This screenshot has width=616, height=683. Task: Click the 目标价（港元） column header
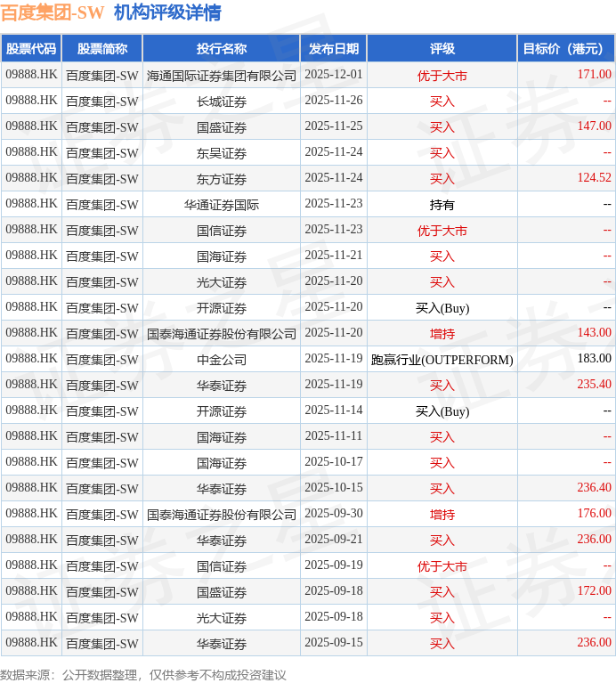click(566, 49)
